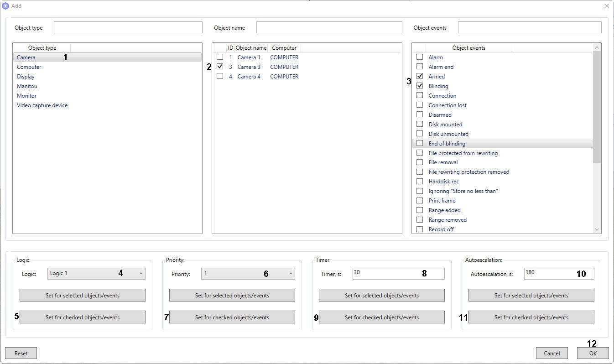Enable the File removal checkbox
This screenshot has height=364, width=614.
coord(420,162)
